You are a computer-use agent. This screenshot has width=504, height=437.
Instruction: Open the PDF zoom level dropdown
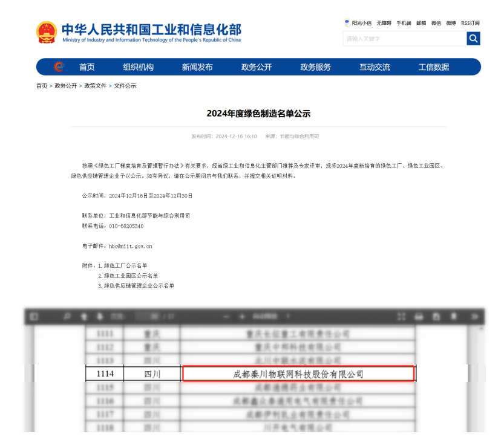267,317
